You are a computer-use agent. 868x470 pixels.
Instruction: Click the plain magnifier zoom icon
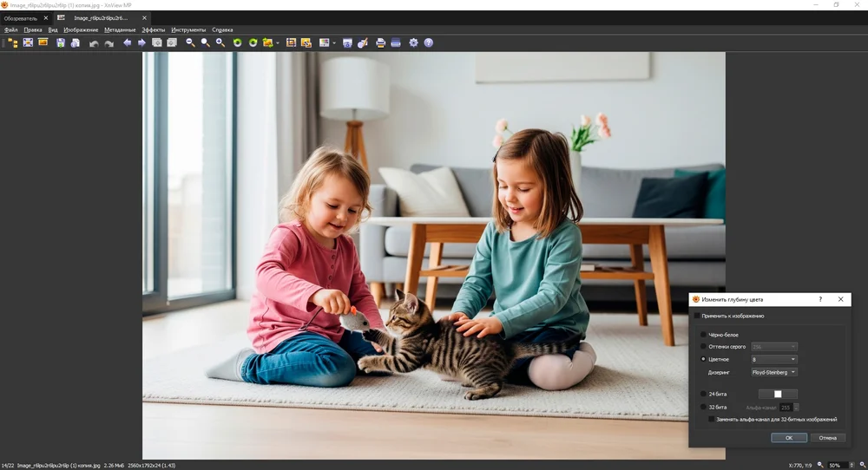click(x=205, y=42)
